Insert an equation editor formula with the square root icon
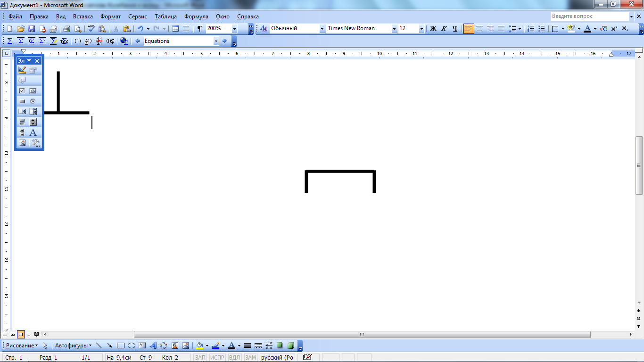Viewport: 644px width, 362px height. coord(604,29)
